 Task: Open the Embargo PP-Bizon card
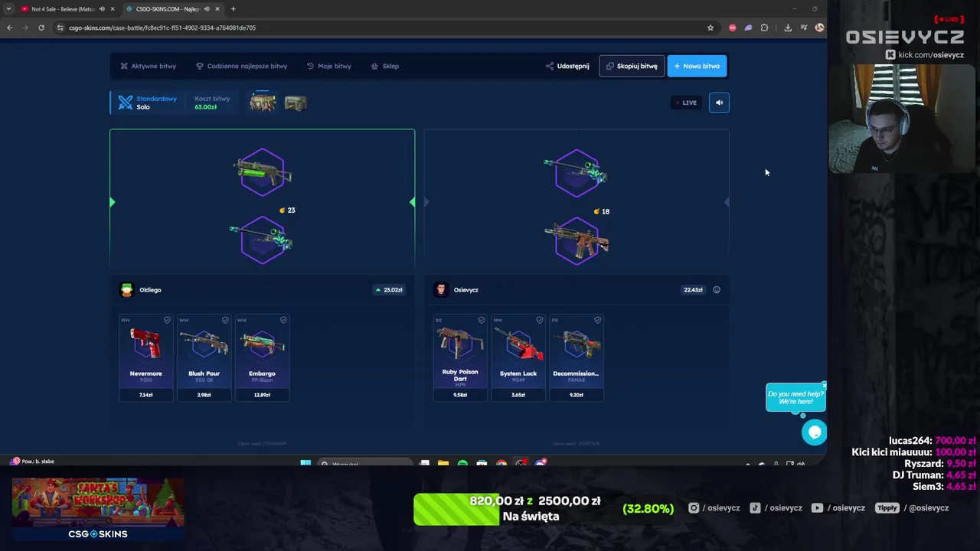[x=262, y=357]
